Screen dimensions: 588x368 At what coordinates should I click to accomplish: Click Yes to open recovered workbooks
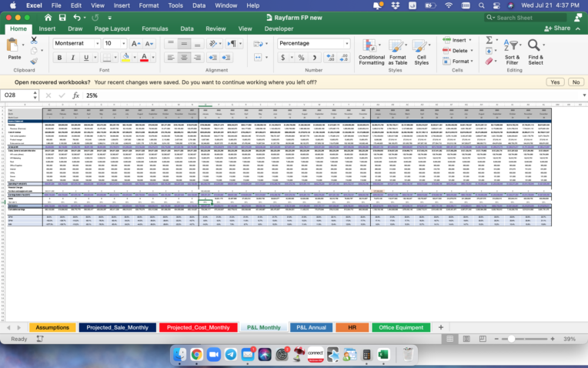[555, 82]
